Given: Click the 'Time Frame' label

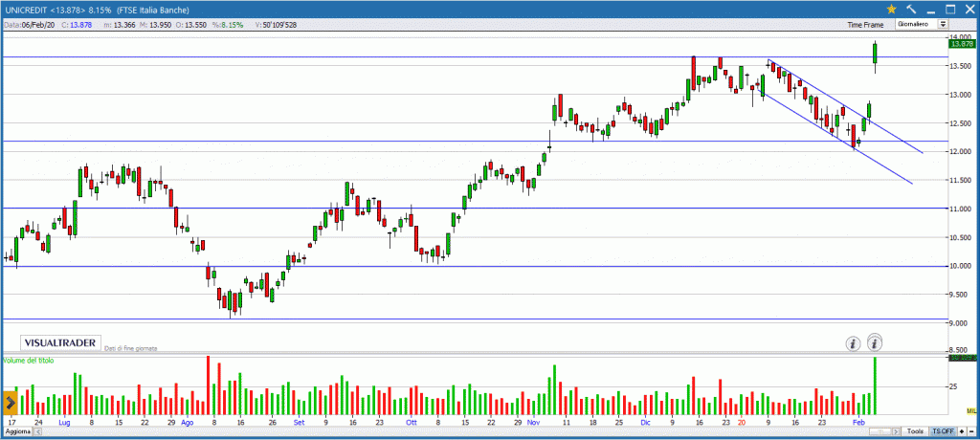Looking at the screenshot, I should click(x=865, y=25).
